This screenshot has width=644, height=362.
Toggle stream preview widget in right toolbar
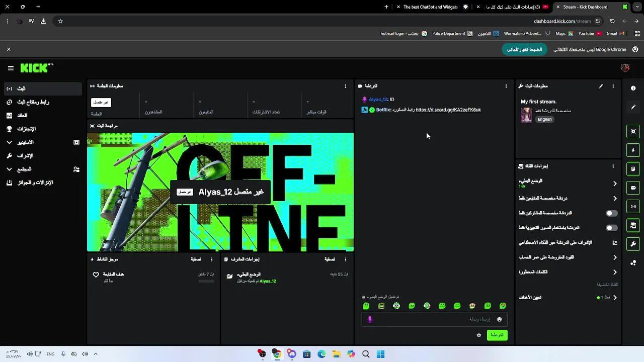[x=633, y=131]
